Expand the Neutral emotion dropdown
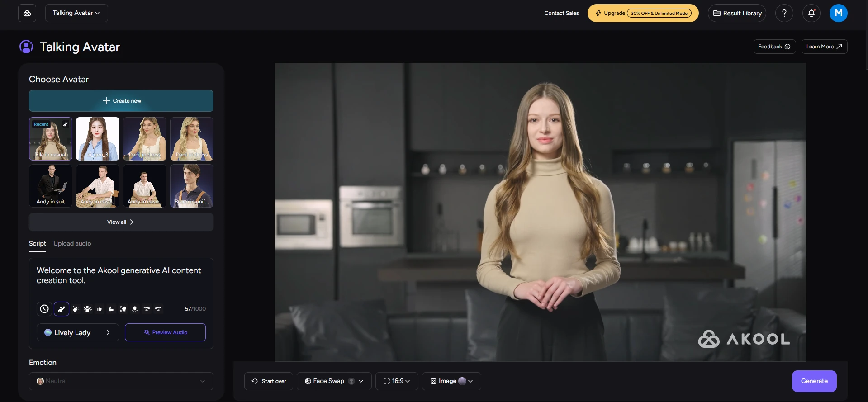 [x=121, y=381]
